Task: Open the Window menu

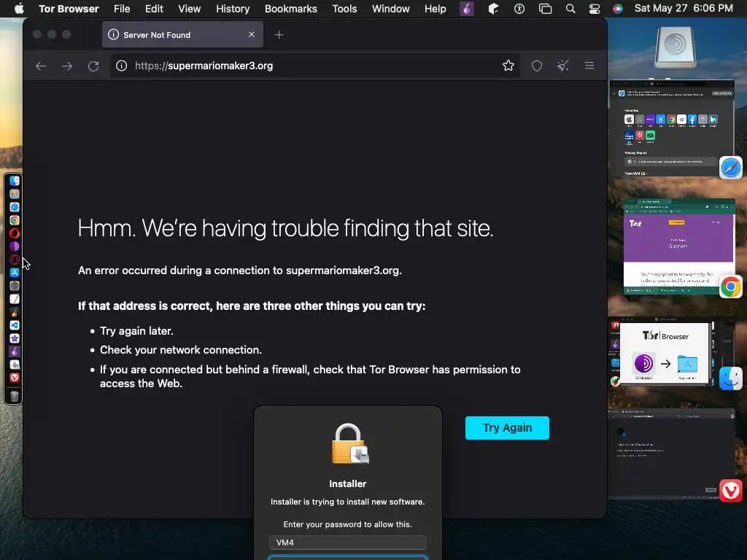Action: (391, 9)
